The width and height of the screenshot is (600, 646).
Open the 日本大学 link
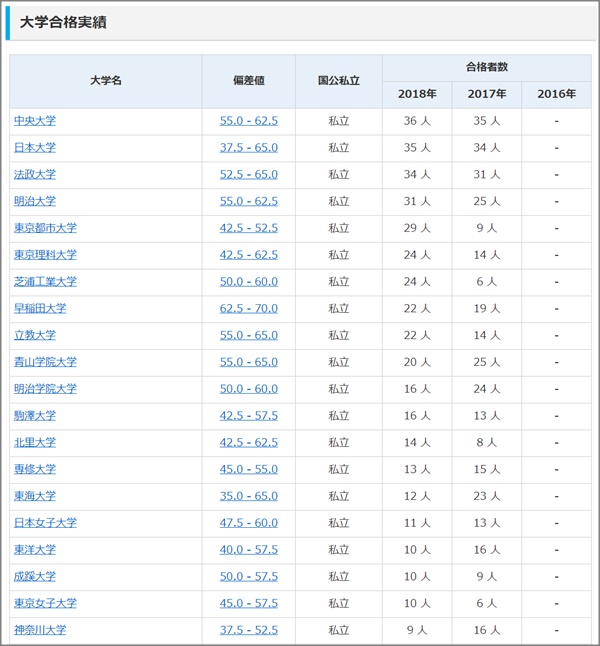point(35,147)
